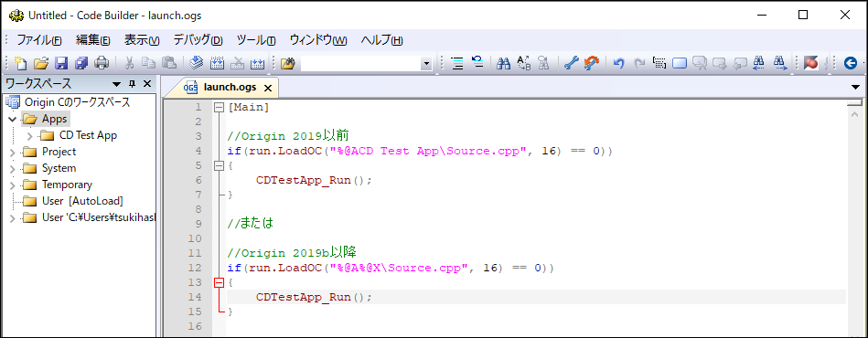This screenshot has width=868, height=338.
Task: Open the 編集 menu
Action: pyautogui.click(x=93, y=40)
